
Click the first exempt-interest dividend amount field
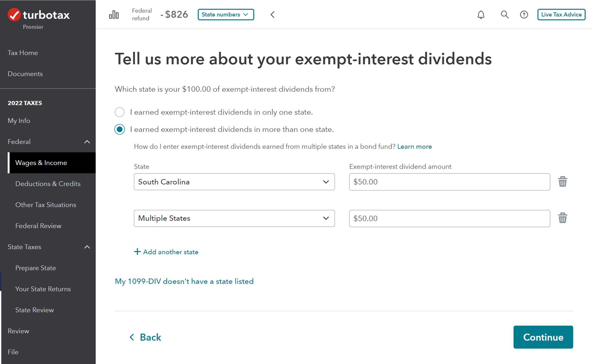pos(449,182)
